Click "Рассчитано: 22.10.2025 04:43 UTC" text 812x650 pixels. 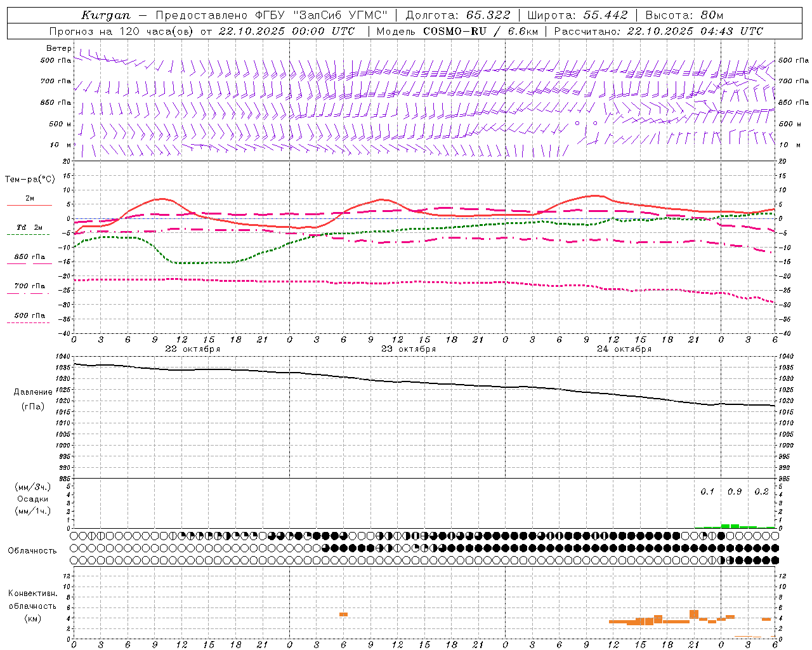coord(658,31)
